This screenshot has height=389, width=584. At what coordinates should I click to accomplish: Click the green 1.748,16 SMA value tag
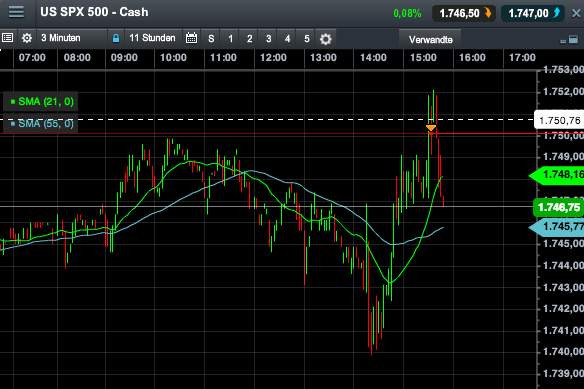point(557,175)
